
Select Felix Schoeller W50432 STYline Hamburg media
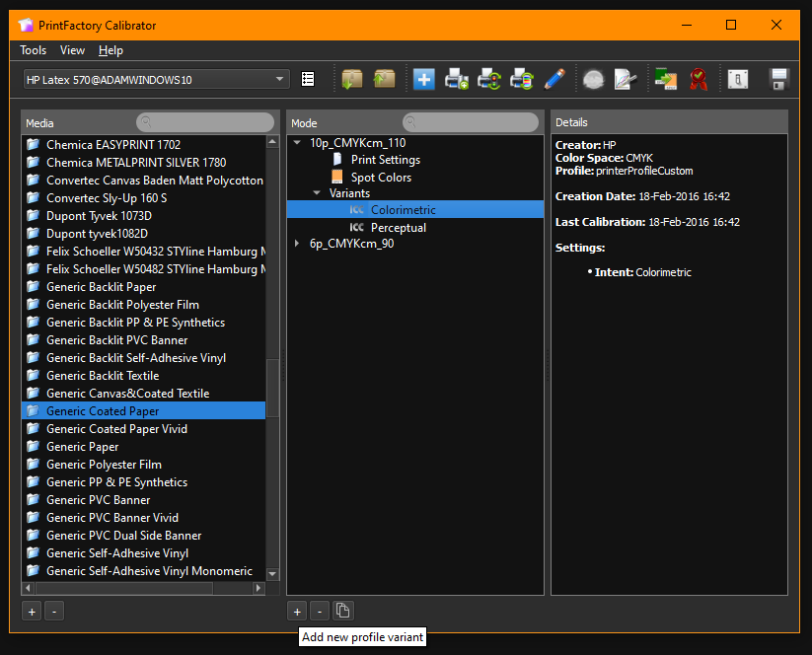[143, 252]
